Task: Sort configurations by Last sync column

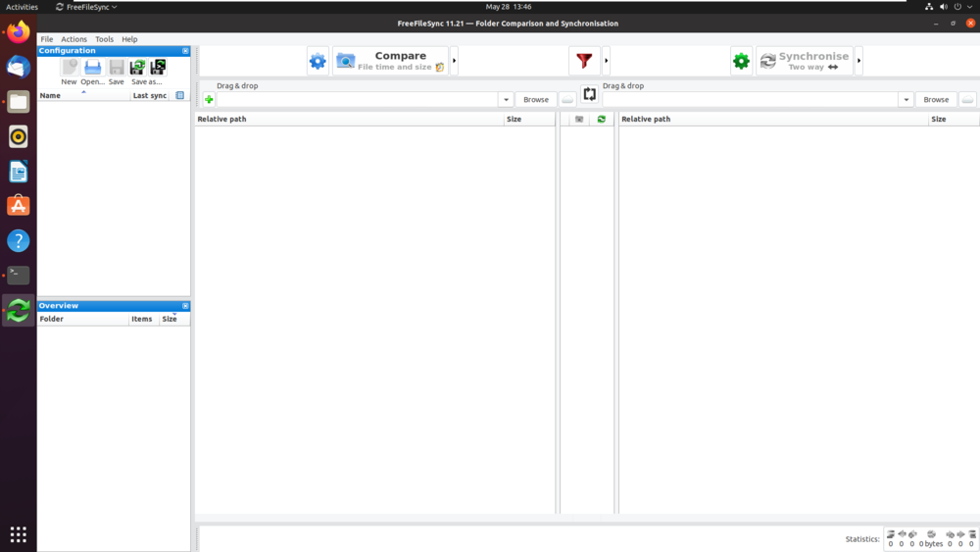Action: [x=150, y=95]
